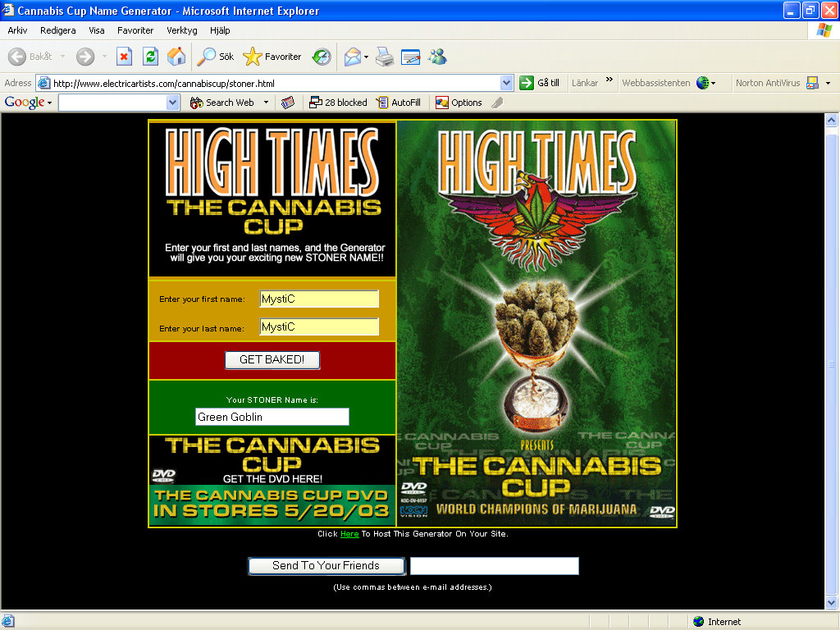Expand the Google search box dropdown
The height and width of the screenshot is (630, 840).
click(172, 103)
